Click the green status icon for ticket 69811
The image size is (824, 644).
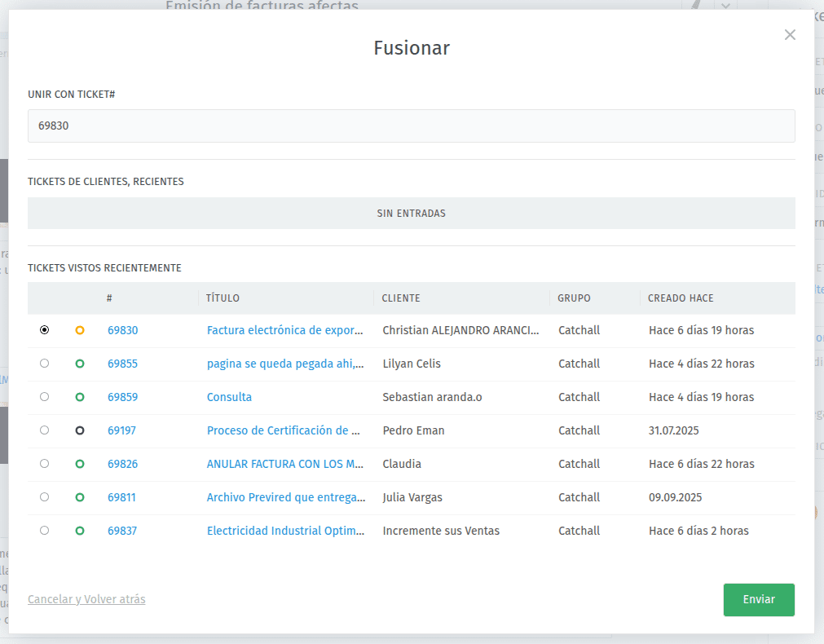pos(80,497)
